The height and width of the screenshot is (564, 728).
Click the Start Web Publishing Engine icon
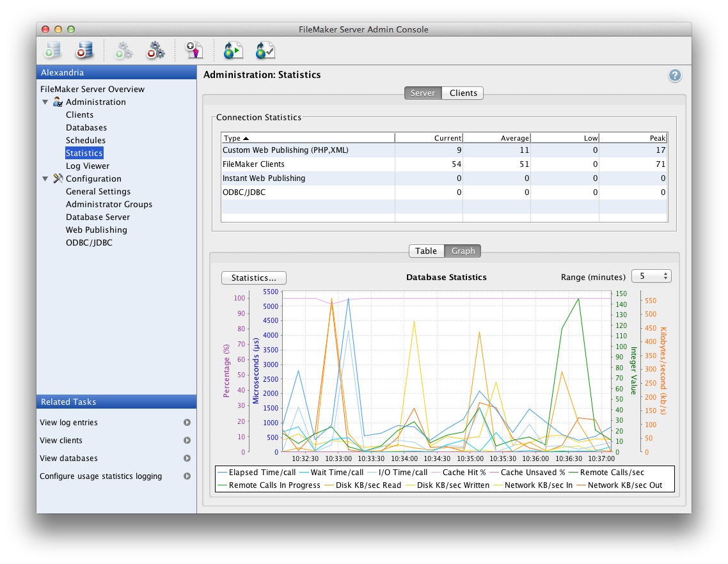coord(123,50)
